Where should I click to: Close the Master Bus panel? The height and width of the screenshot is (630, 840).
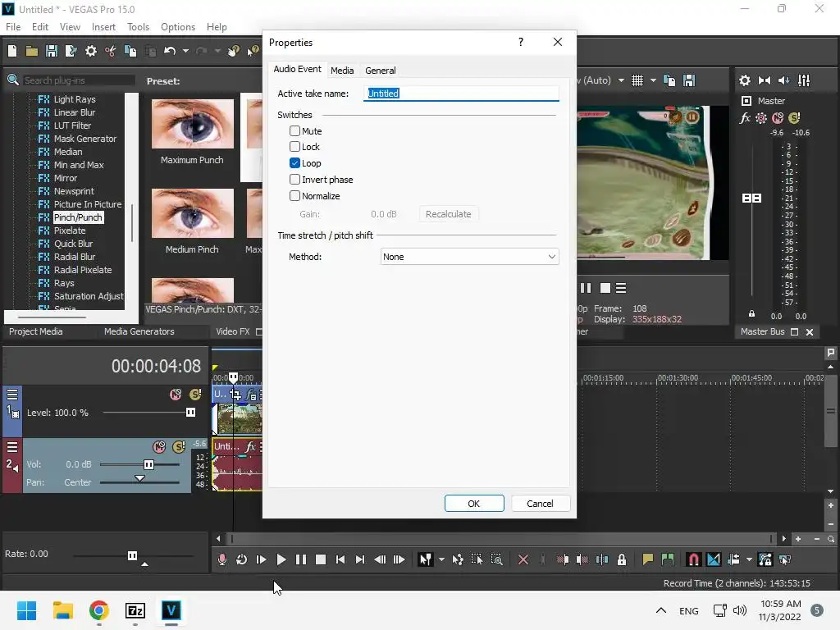pyautogui.click(x=810, y=332)
